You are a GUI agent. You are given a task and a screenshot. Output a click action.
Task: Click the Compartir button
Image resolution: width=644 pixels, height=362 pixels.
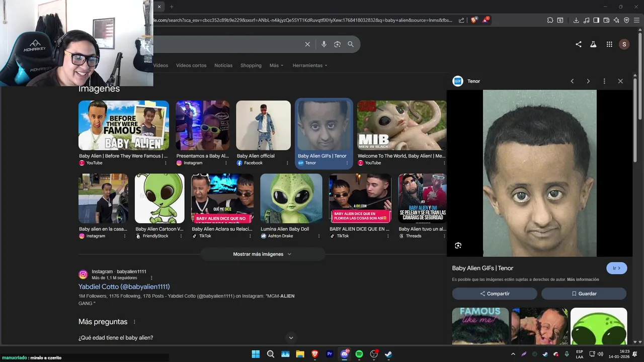(x=495, y=294)
